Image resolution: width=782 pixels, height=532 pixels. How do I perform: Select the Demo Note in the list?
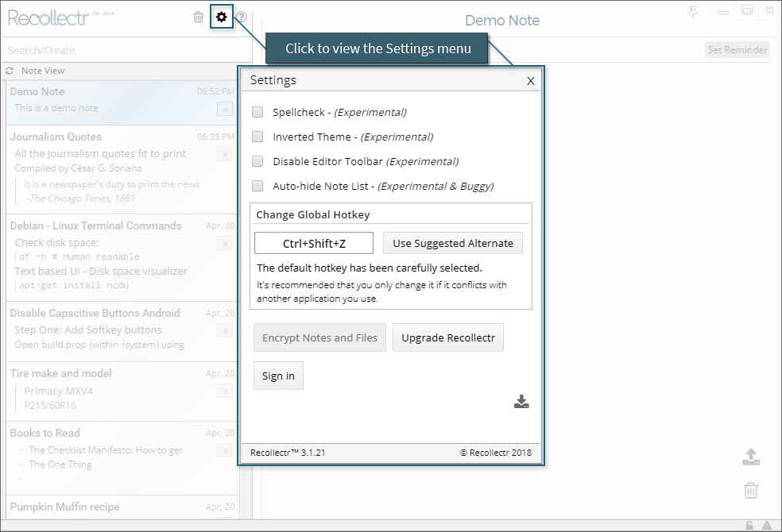122,102
